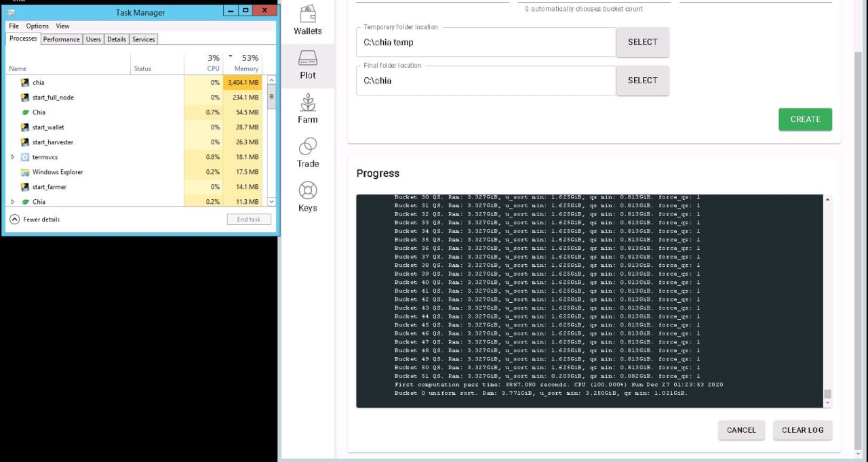
Task: Expand the Chia 11.3 MB process group
Action: click(x=12, y=202)
